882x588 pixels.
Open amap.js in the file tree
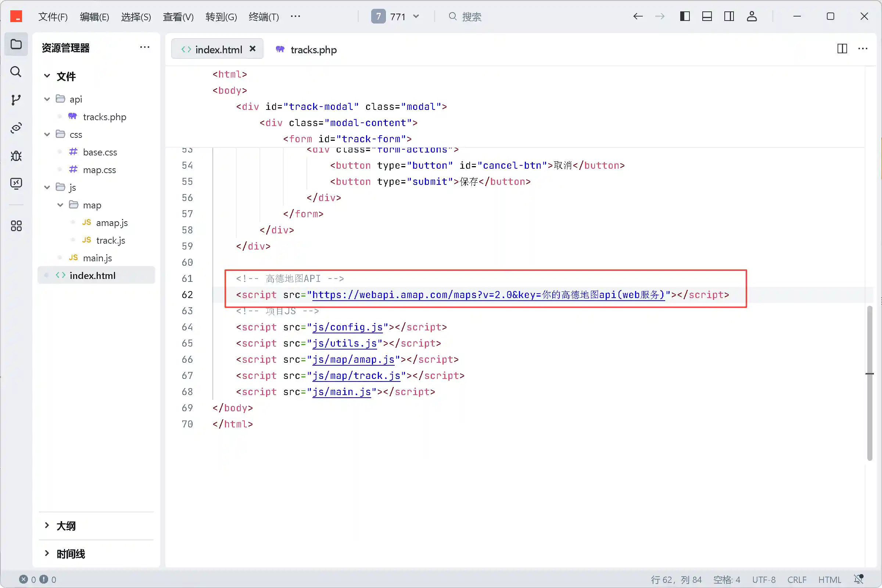(x=111, y=223)
